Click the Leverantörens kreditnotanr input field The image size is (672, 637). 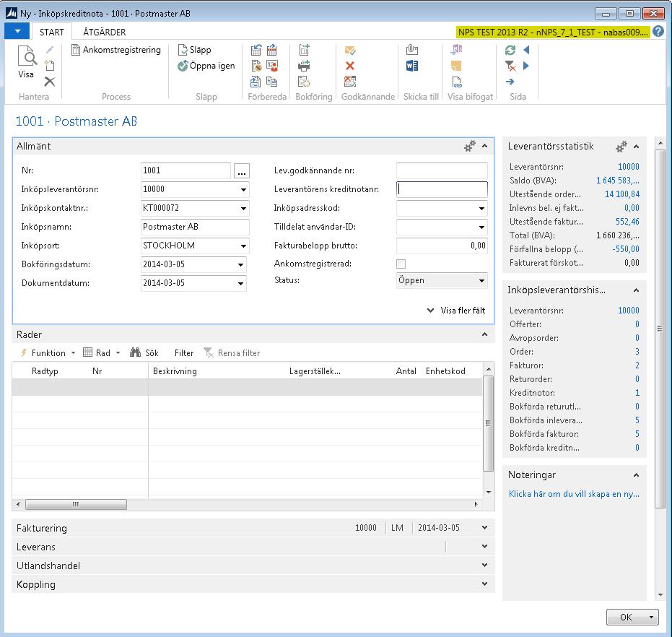442,190
